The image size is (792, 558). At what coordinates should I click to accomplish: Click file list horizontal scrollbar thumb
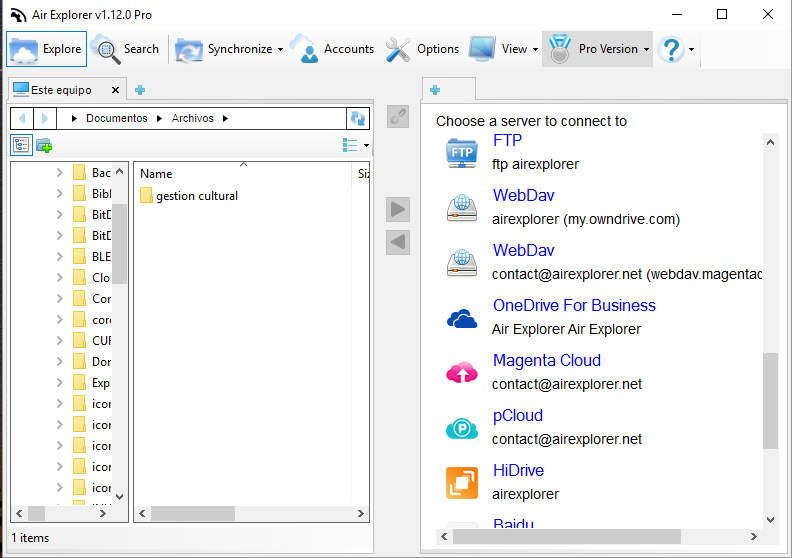(x=193, y=514)
